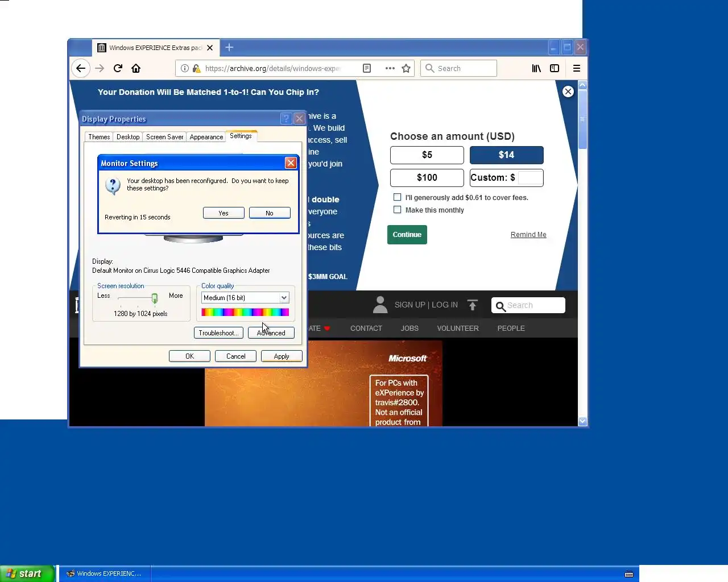Click the magnifier icon in archive search
728x582 pixels.
coord(500,306)
